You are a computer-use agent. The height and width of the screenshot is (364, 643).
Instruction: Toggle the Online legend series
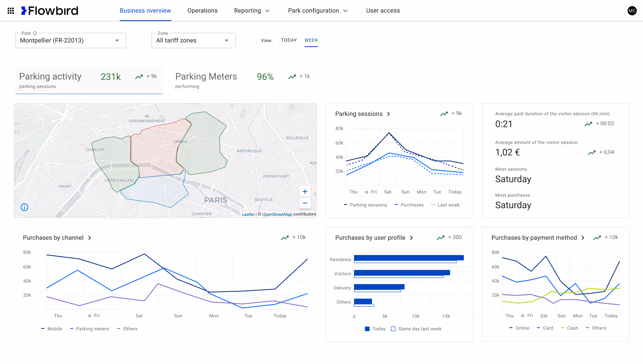(519, 328)
